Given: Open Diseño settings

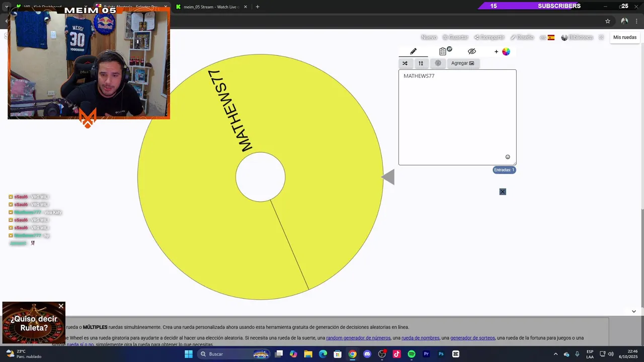Looking at the screenshot, I should coord(522,37).
